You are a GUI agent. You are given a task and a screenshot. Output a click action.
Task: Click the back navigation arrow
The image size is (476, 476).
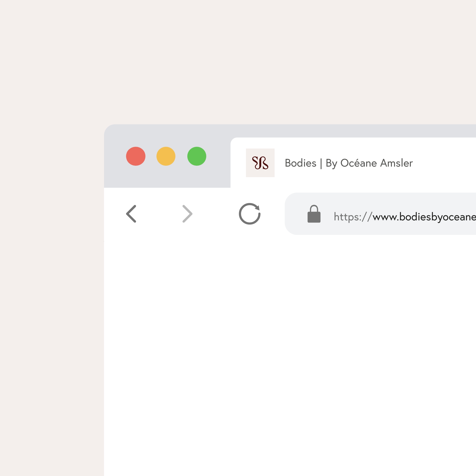131,214
